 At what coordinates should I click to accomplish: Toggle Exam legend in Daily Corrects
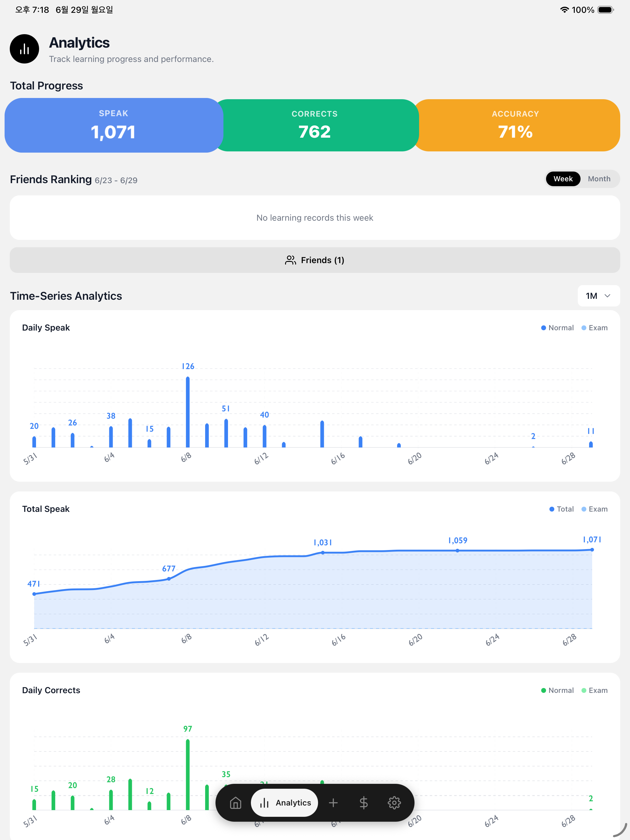(x=594, y=690)
